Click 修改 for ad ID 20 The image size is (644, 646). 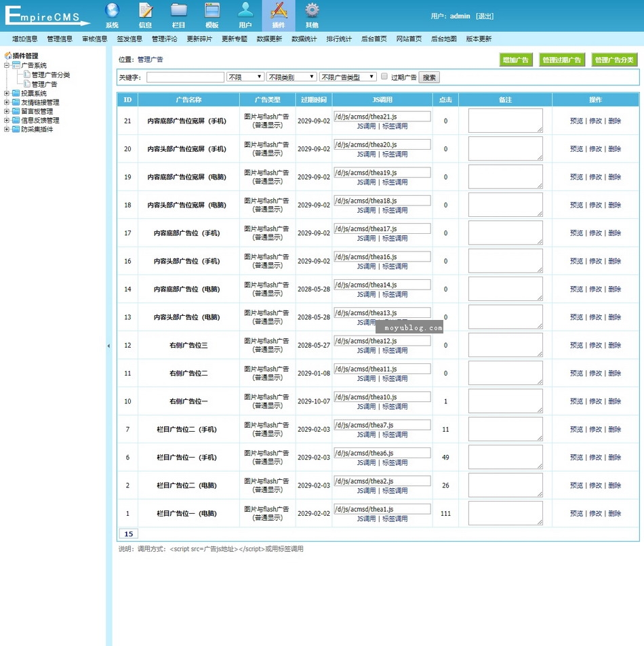coord(595,148)
